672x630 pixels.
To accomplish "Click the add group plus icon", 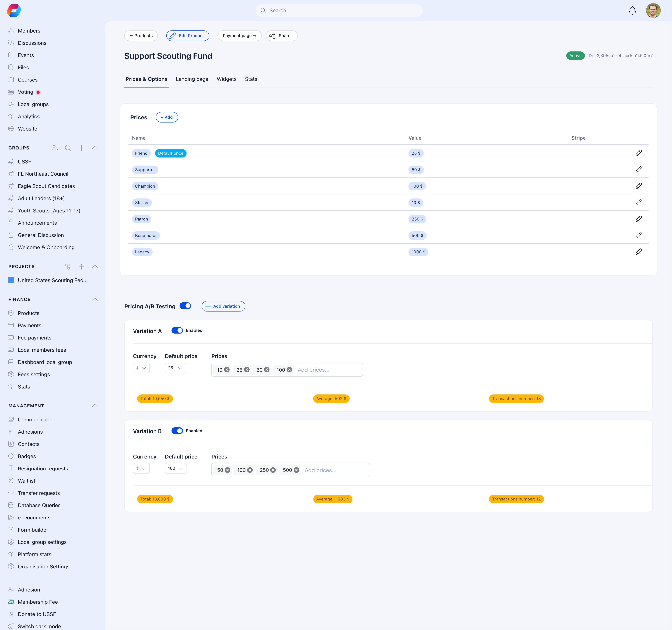I will point(82,148).
